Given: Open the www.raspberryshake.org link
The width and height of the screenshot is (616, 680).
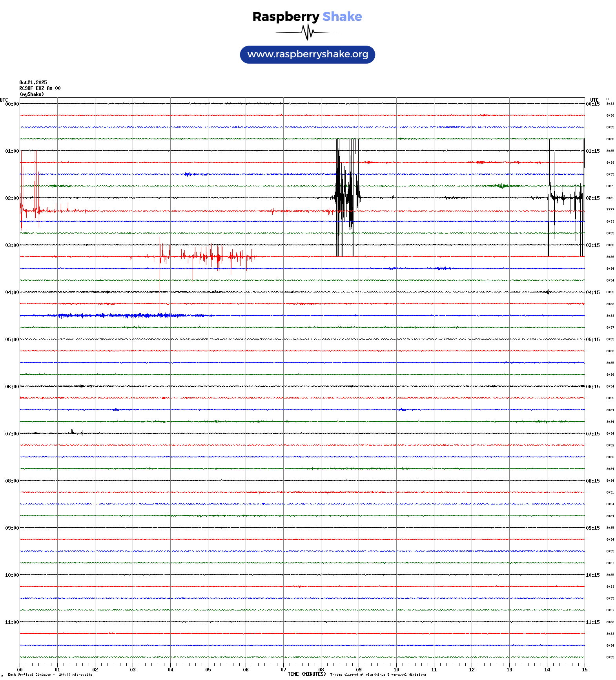Looking at the screenshot, I should coord(307,55).
